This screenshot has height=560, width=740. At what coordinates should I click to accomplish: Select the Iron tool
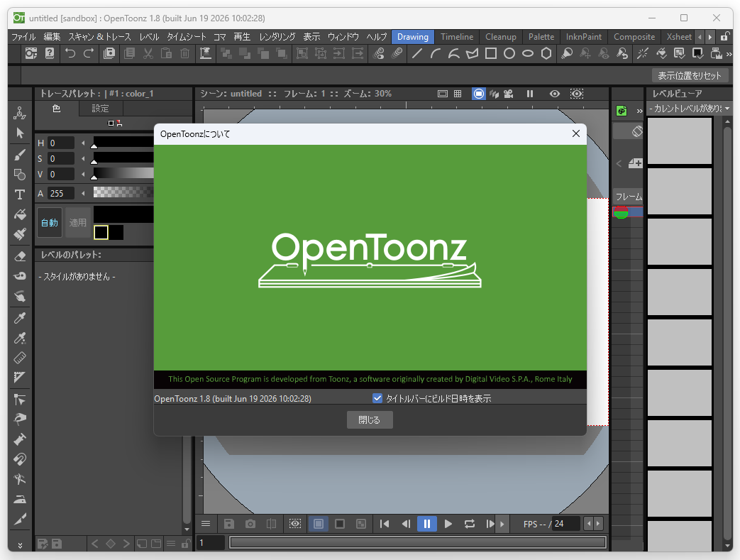(x=19, y=499)
